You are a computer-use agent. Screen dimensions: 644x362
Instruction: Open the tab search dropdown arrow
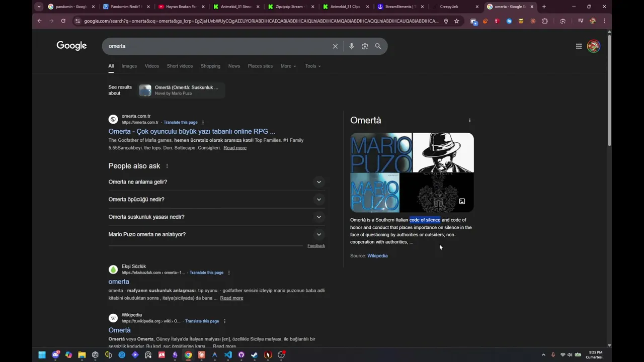point(39,7)
